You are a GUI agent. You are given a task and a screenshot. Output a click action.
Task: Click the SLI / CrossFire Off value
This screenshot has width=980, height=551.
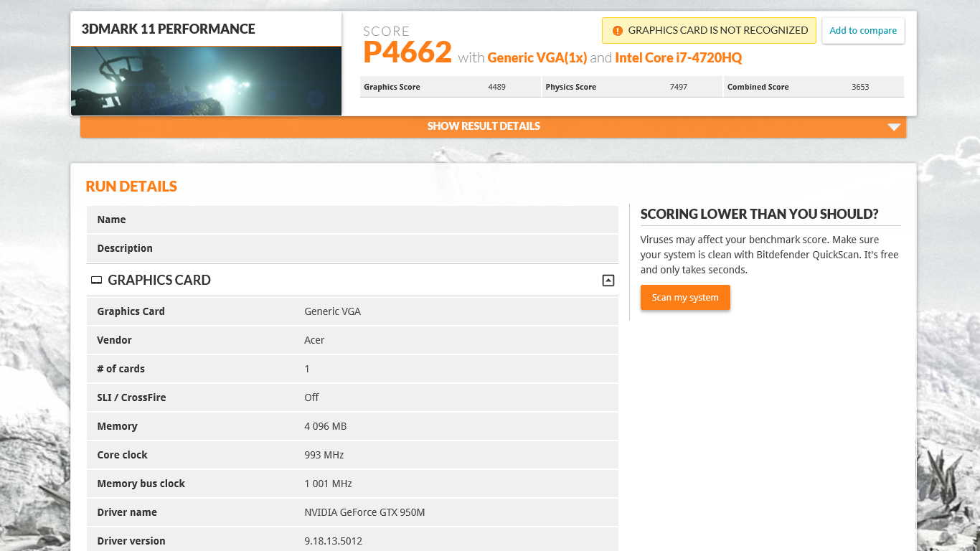pyautogui.click(x=311, y=397)
